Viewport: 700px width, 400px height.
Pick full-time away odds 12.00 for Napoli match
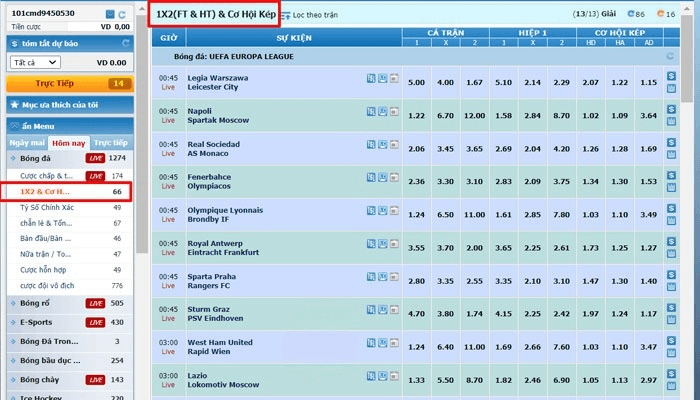coord(475,116)
